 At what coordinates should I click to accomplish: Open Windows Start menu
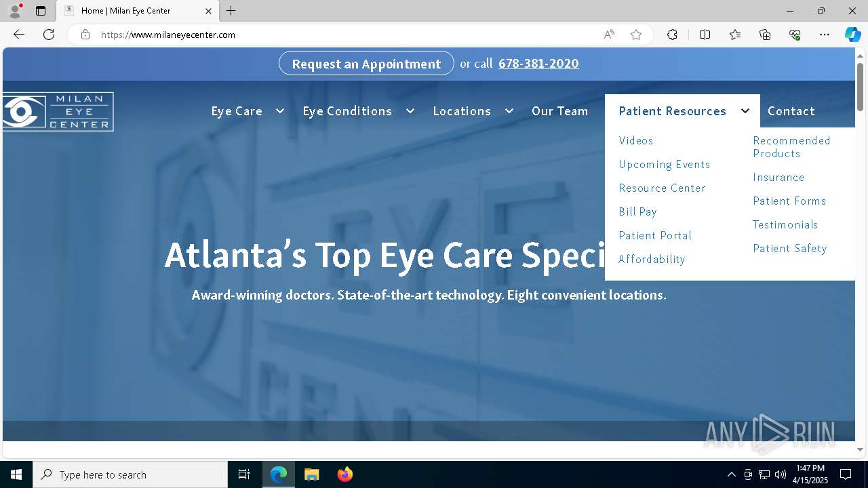(x=16, y=474)
